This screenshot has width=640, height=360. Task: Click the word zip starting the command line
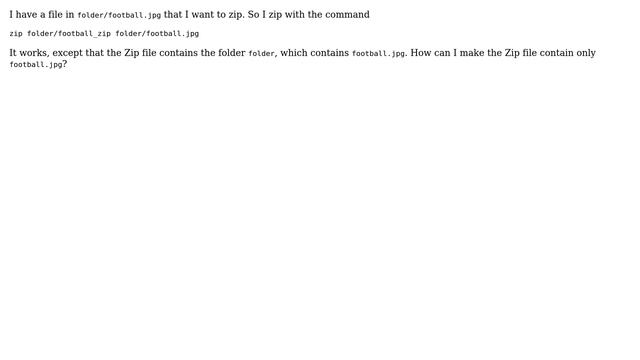coord(16,33)
